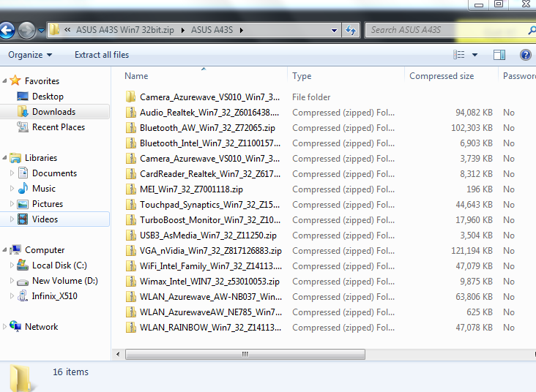Screen dimensions: 536x392
Task: Open the Documents library
Action: click(x=54, y=173)
